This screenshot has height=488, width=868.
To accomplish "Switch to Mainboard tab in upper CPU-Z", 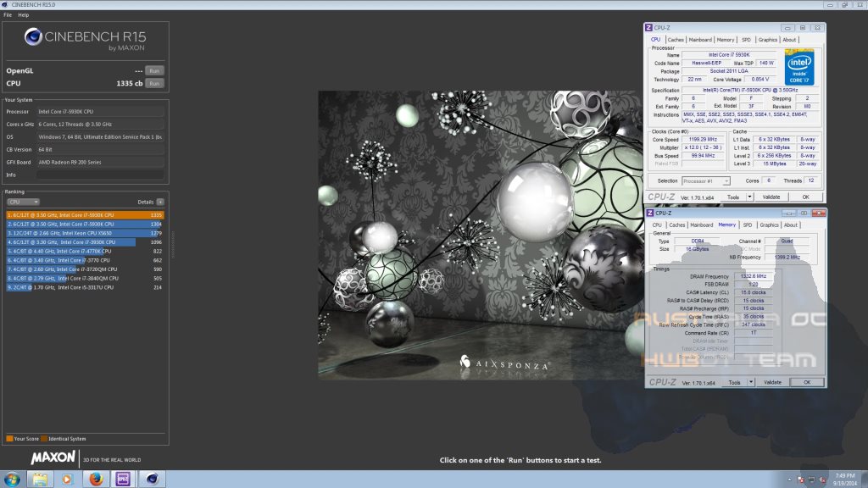I will tap(700, 40).
